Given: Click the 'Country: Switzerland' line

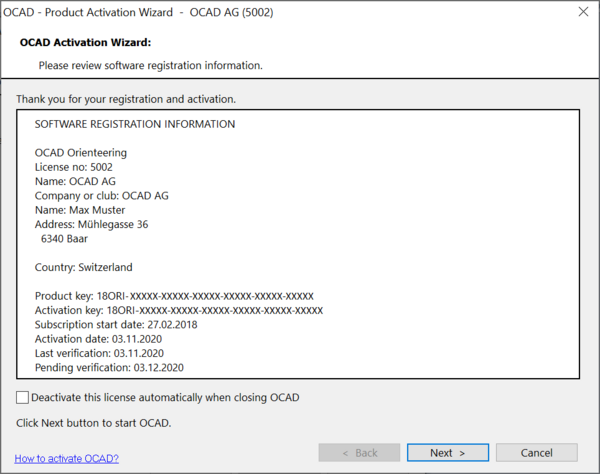Looking at the screenshot, I should coord(83,267).
